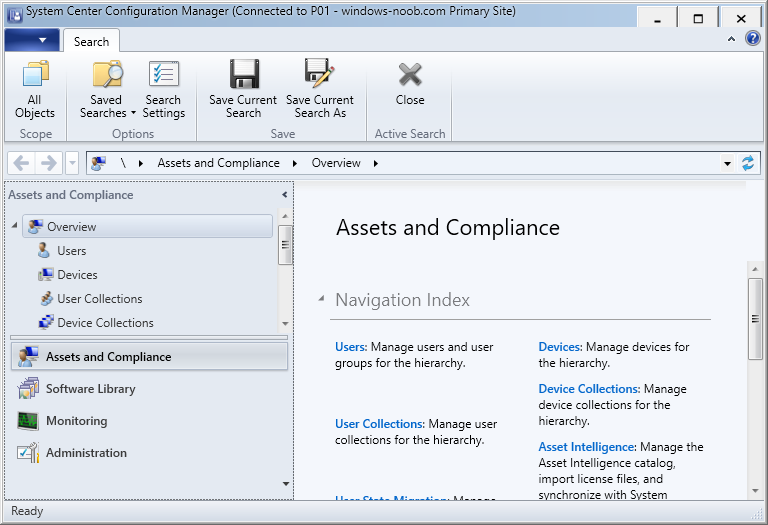Click the root node icon in address bar
768x525 pixels.
tap(98, 163)
